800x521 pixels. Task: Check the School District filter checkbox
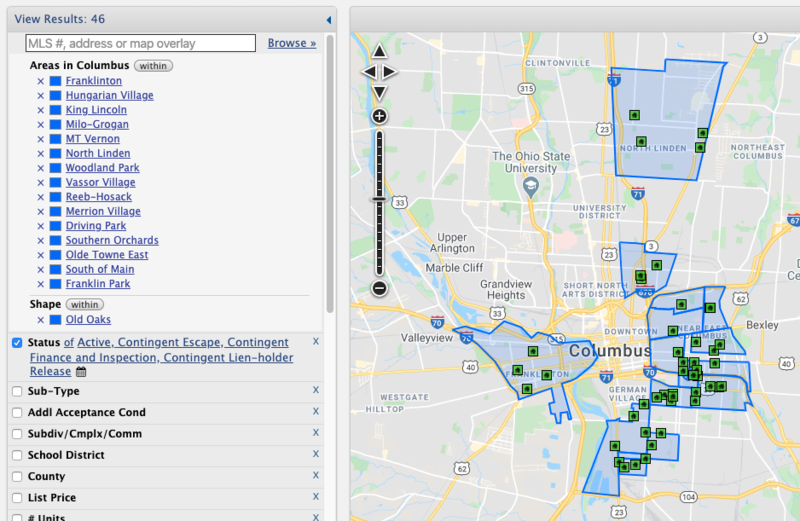pos(17,456)
